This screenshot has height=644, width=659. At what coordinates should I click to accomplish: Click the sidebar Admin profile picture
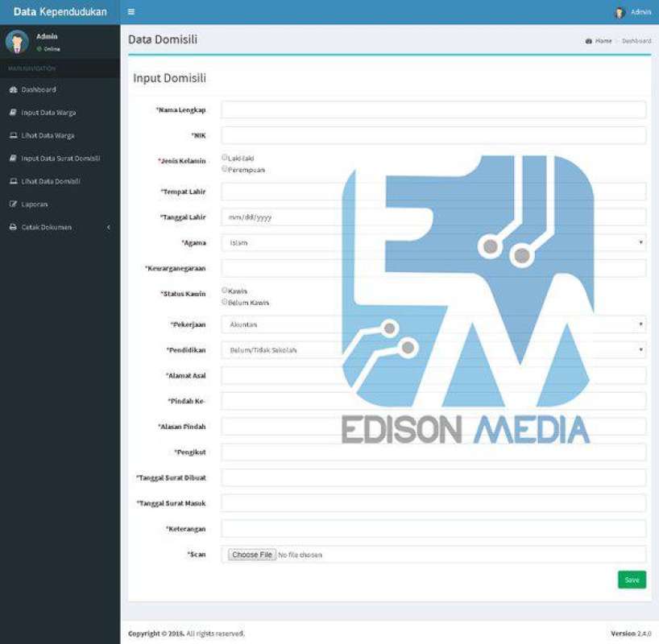click(x=17, y=42)
